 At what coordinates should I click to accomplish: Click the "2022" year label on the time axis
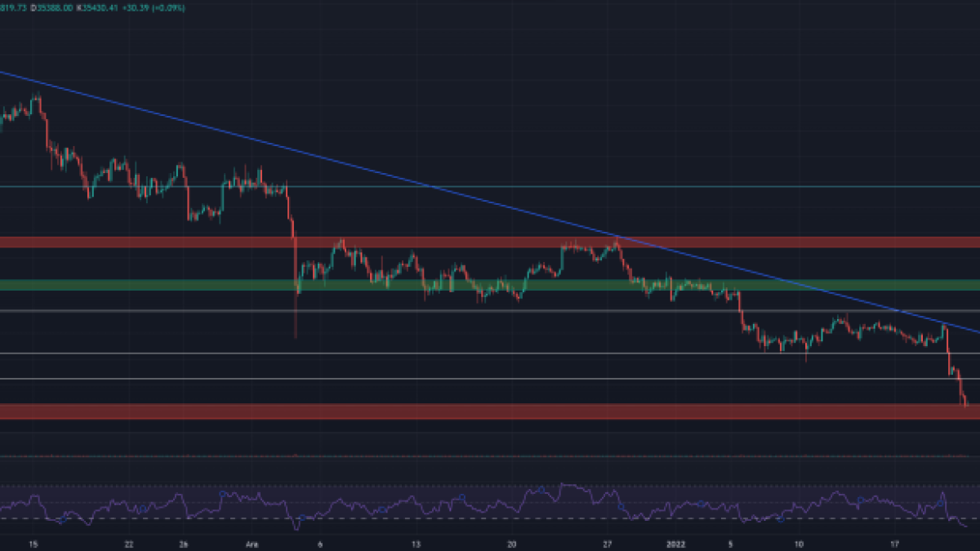click(675, 543)
